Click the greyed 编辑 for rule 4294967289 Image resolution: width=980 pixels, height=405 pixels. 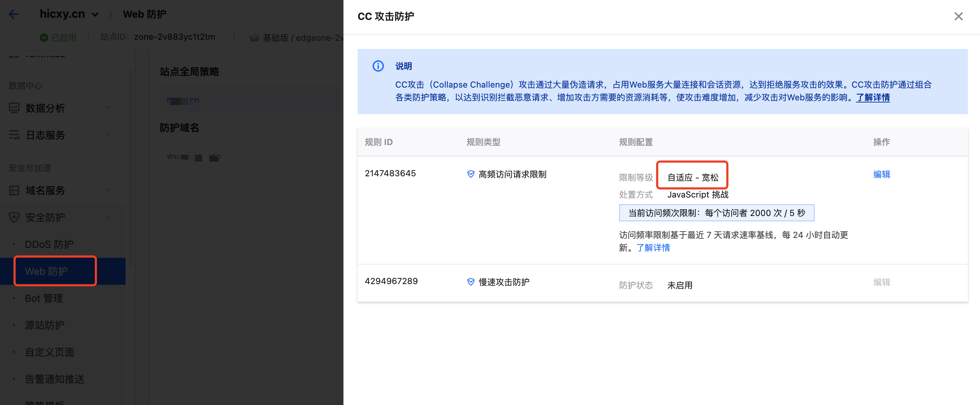tap(881, 282)
